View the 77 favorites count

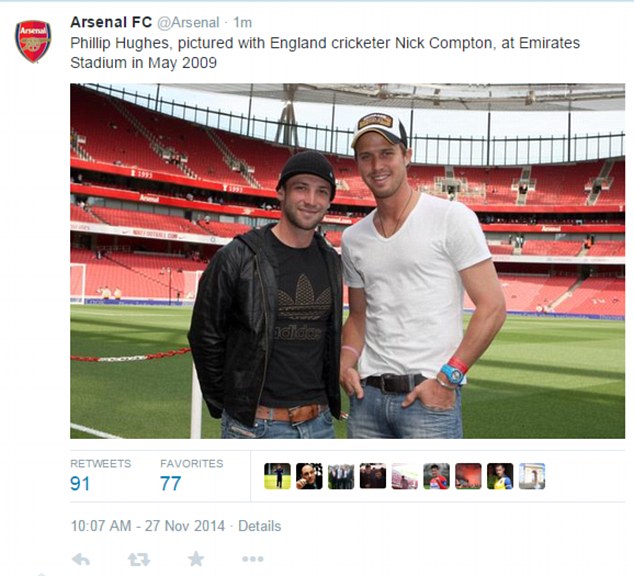[x=171, y=484]
